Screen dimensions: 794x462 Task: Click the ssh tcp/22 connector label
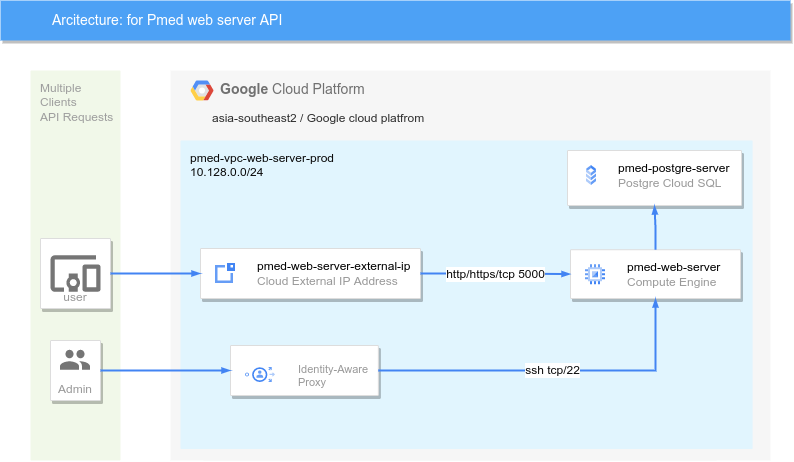point(552,370)
